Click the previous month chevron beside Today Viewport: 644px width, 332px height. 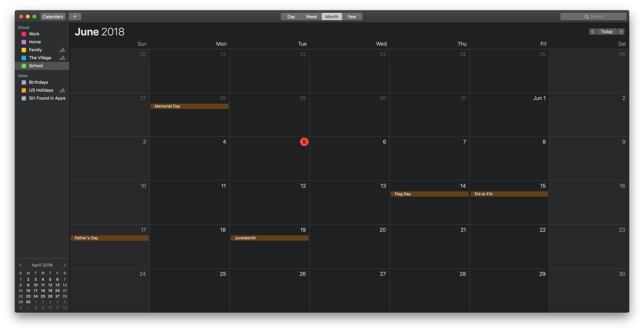593,32
